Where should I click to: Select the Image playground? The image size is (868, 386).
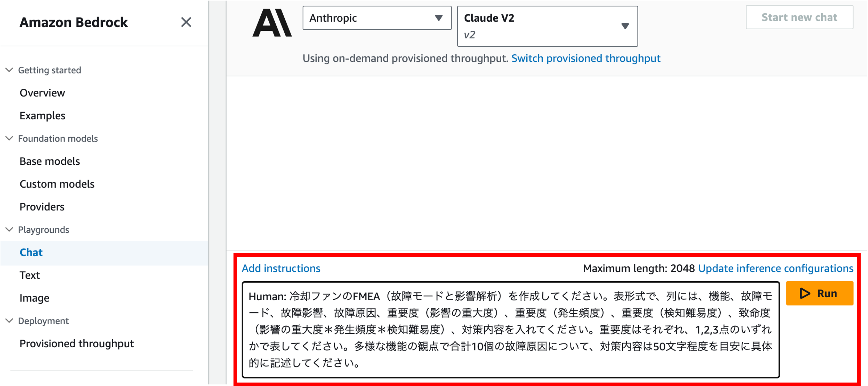tap(34, 298)
